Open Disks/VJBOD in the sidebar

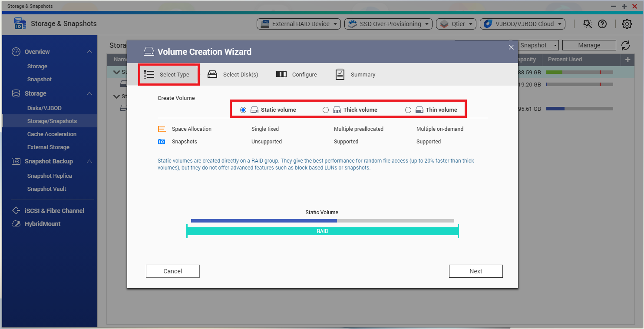pos(44,108)
